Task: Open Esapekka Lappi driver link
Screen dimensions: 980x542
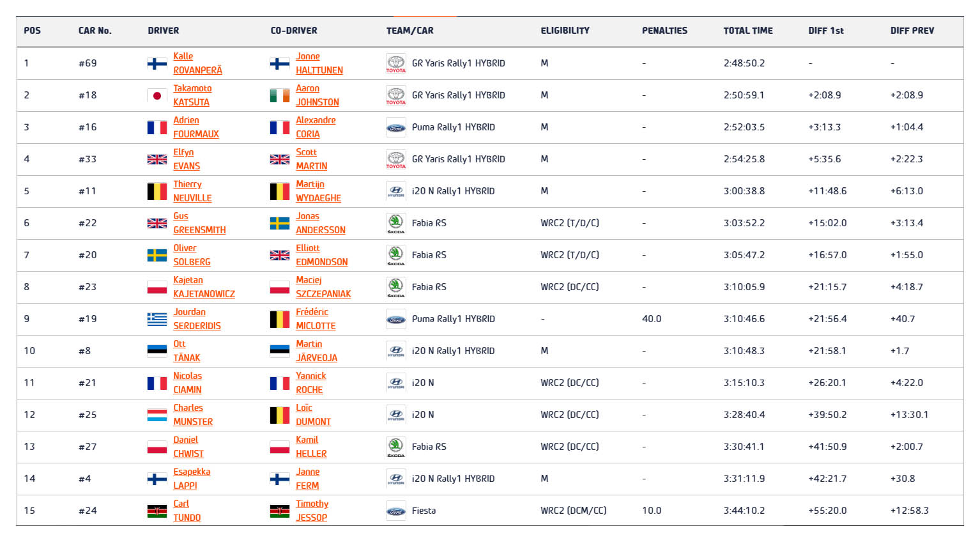Action: coord(191,479)
